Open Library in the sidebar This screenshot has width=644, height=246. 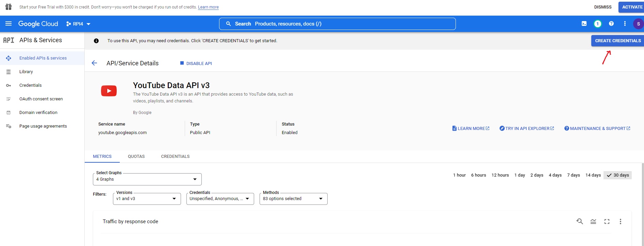click(42, 72)
